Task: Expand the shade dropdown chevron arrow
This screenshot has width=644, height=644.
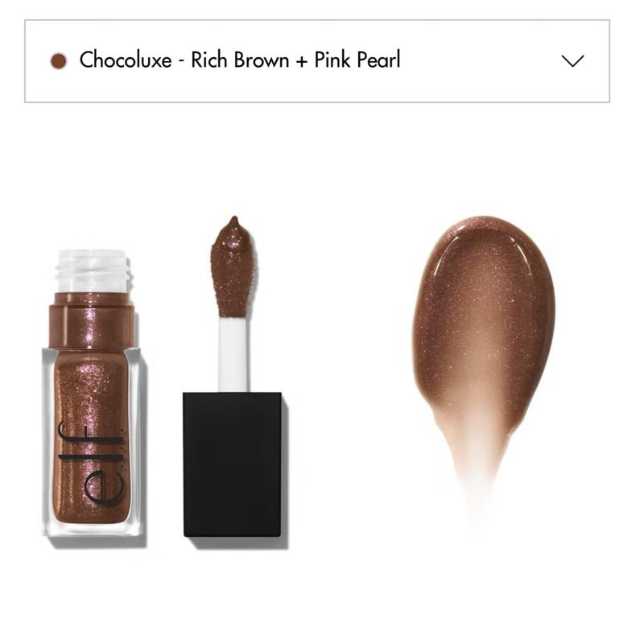Action: click(x=572, y=61)
